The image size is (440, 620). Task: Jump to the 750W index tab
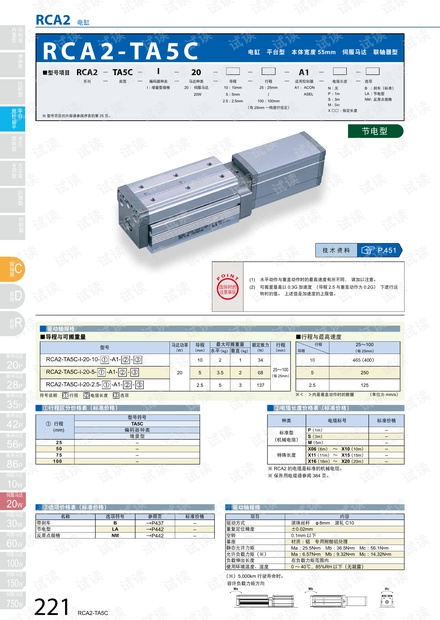point(13,601)
